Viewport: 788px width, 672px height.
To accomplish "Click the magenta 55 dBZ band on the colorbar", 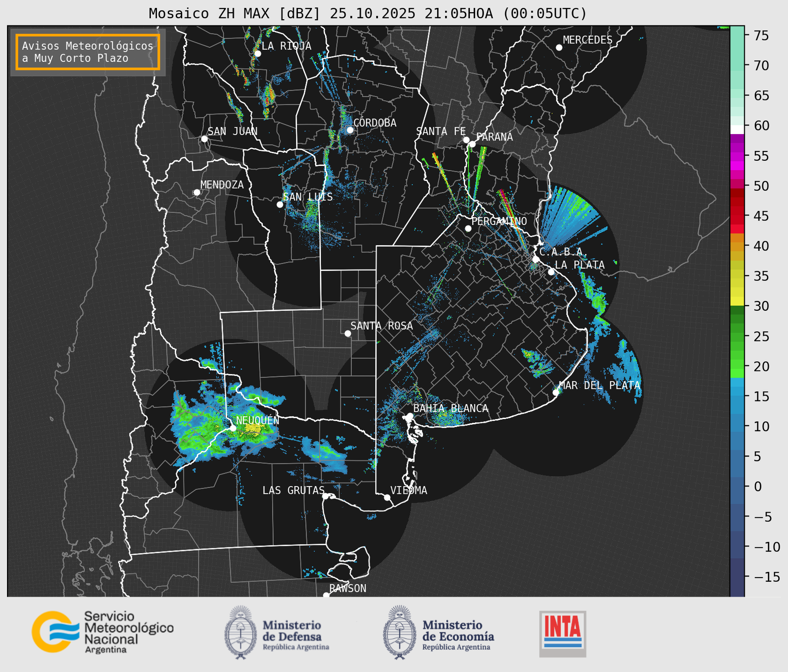I will click(737, 156).
